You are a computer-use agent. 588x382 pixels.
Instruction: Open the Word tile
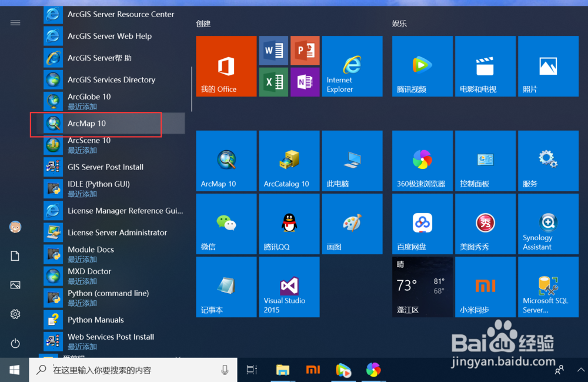click(x=273, y=51)
